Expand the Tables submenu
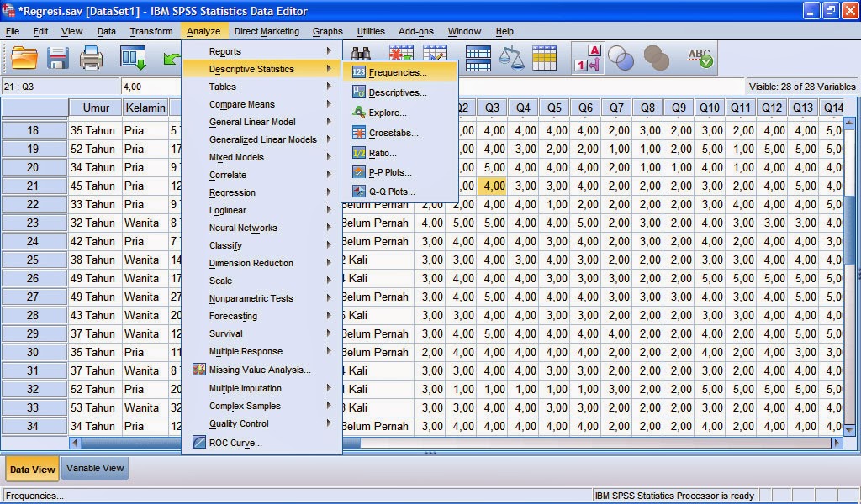The height and width of the screenshot is (504, 861). [262, 87]
